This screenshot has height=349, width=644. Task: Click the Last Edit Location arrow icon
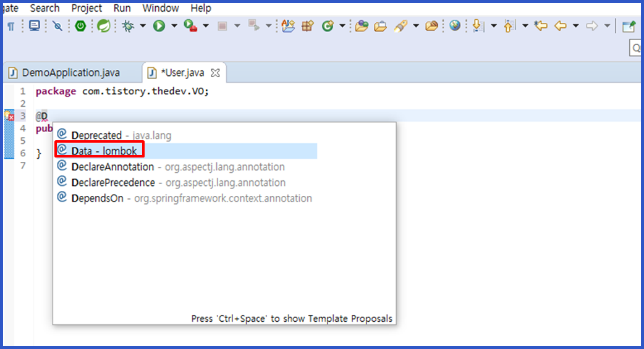541,26
